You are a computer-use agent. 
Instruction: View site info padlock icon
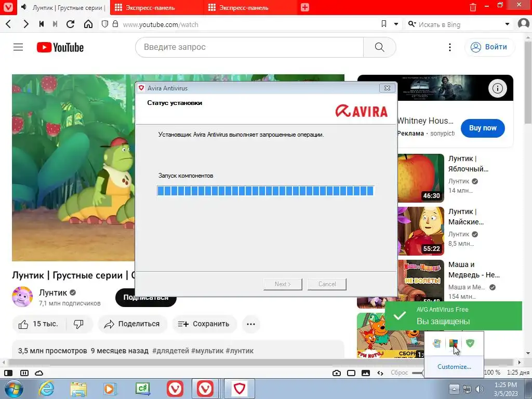pyautogui.click(x=115, y=24)
